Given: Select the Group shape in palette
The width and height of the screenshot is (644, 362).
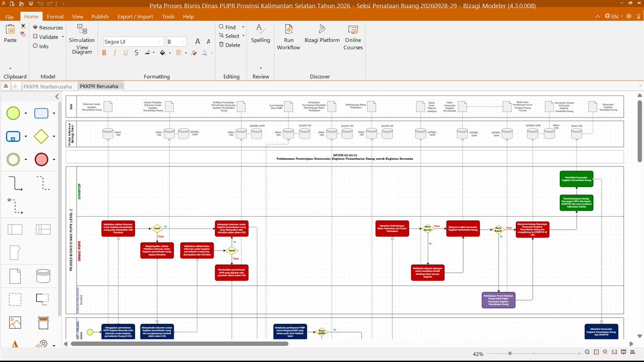Looking at the screenshot, I should 15,299.
